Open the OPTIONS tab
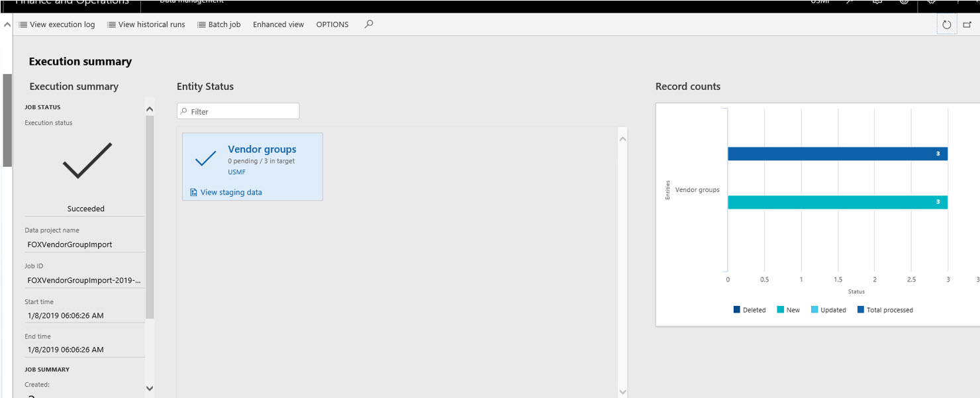The image size is (980, 398). [x=332, y=24]
